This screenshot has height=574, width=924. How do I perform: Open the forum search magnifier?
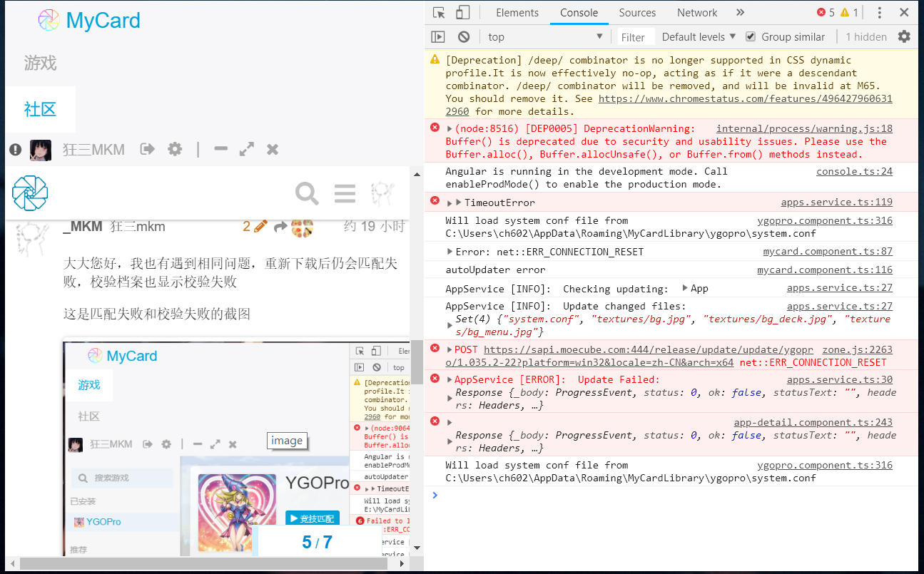[307, 193]
